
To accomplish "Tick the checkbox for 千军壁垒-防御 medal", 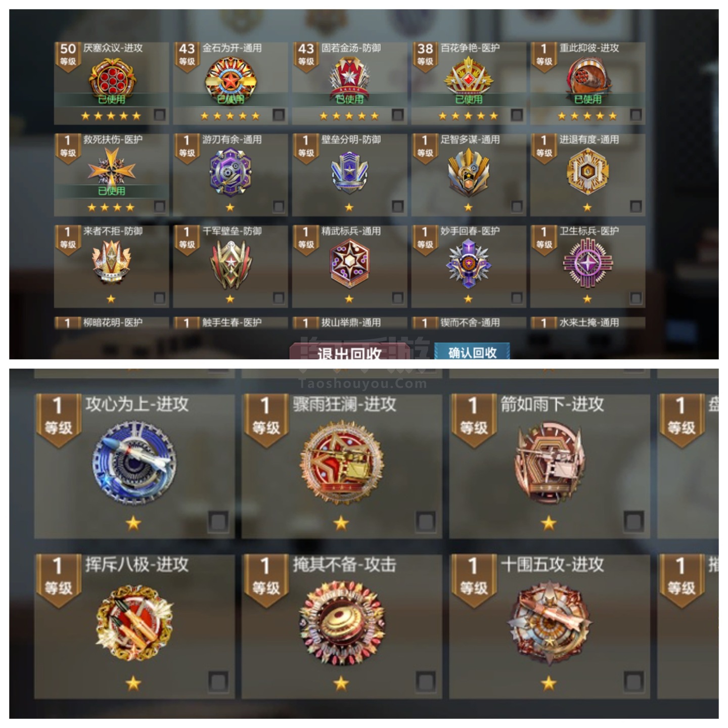I will coord(279,298).
